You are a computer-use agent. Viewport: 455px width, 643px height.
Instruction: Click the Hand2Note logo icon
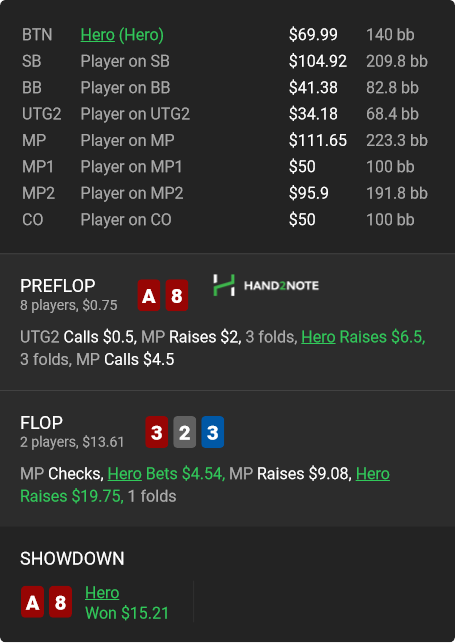click(x=224, y=285)
